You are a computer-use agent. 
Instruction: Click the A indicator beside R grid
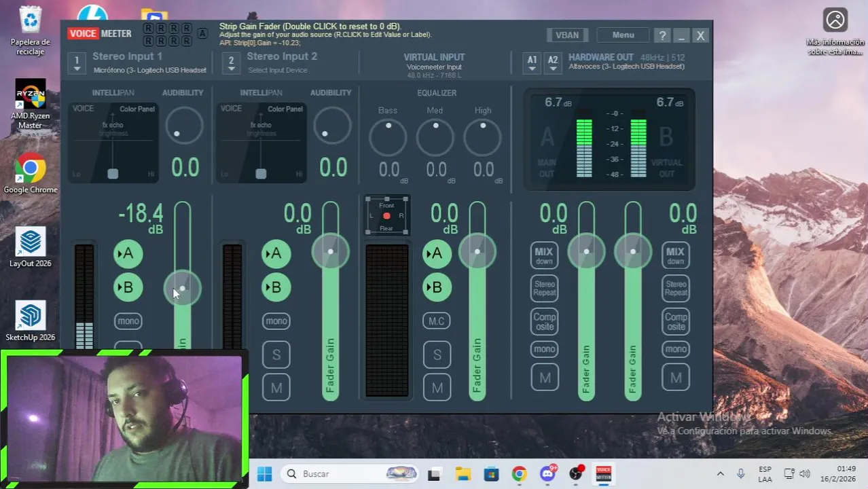pos(202,33)
